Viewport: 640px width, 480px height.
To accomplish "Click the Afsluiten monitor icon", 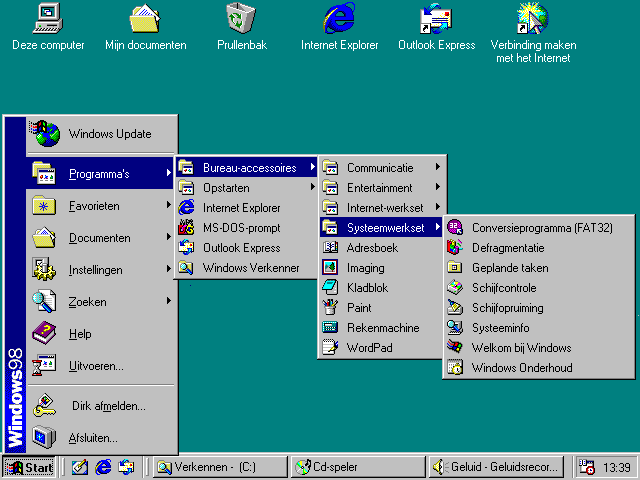I will click(x=44, y=437).
